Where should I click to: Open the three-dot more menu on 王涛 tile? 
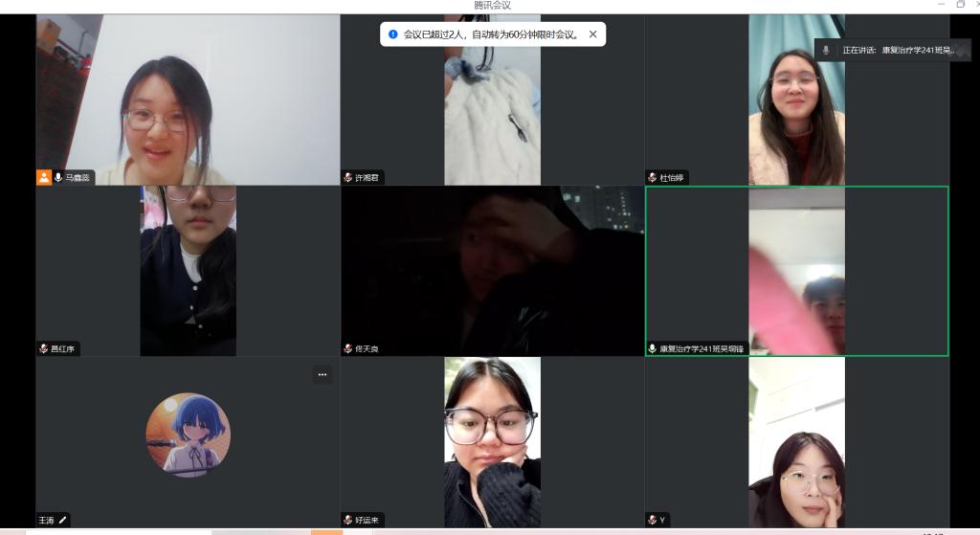coord(323,375)
